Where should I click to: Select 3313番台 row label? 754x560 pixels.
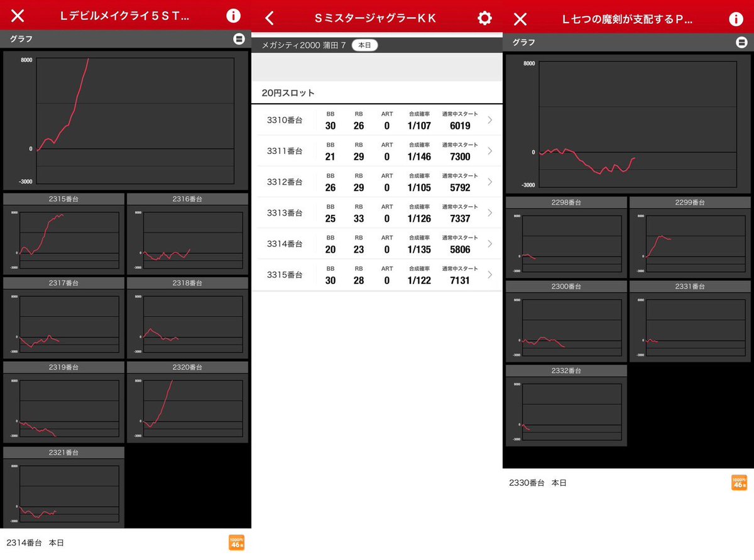point(285,212)
